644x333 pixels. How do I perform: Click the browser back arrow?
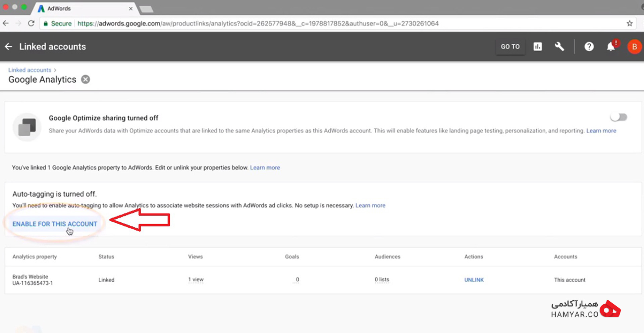click(x=6, y=23)
